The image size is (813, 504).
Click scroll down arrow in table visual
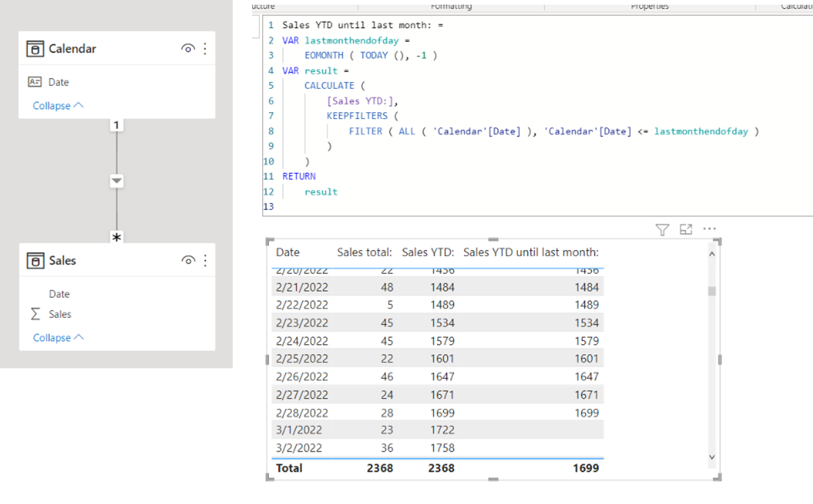(712, 457)
